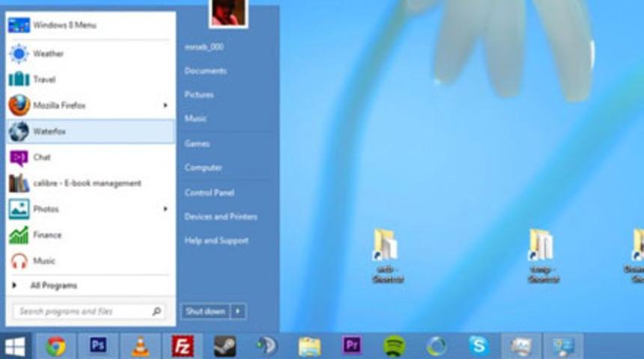644x359 pixels.
Task: Open Pictures from the Start menu
Action: click(199, 95)
